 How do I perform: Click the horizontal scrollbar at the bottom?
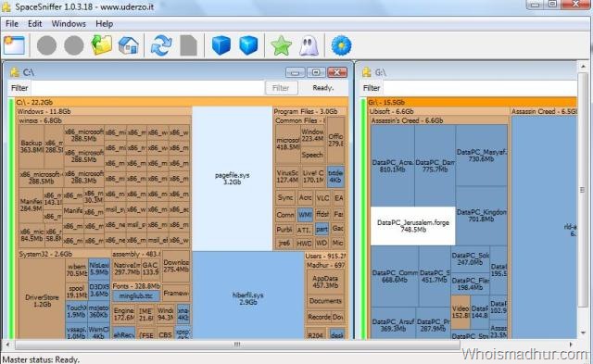pos(237,345)
